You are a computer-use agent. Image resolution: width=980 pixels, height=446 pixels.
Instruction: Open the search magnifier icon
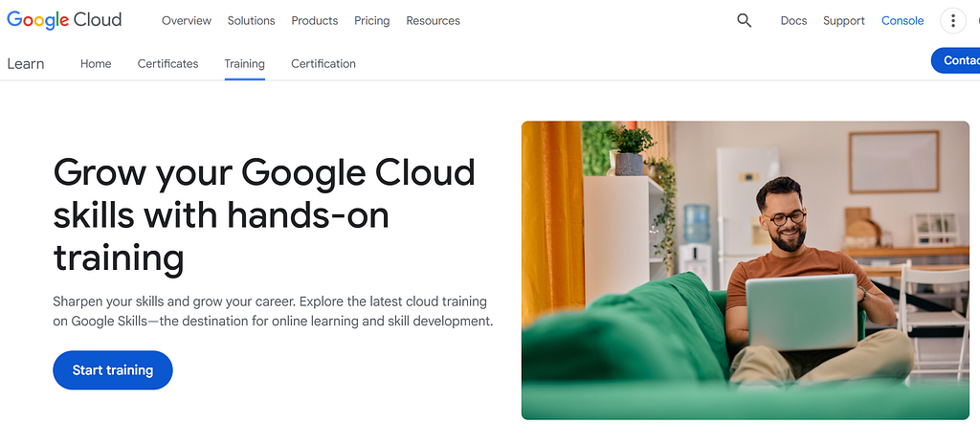(744, 20)
